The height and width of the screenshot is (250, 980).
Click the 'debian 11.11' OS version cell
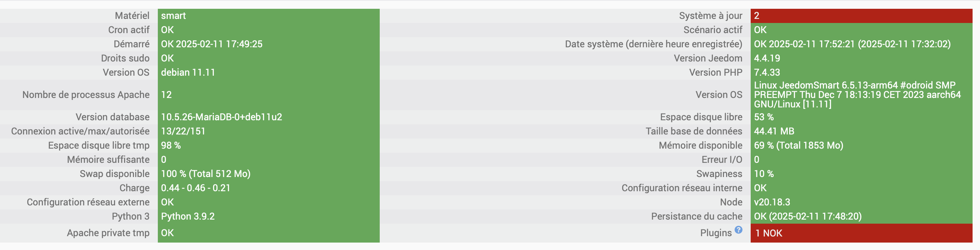[188, 72]
